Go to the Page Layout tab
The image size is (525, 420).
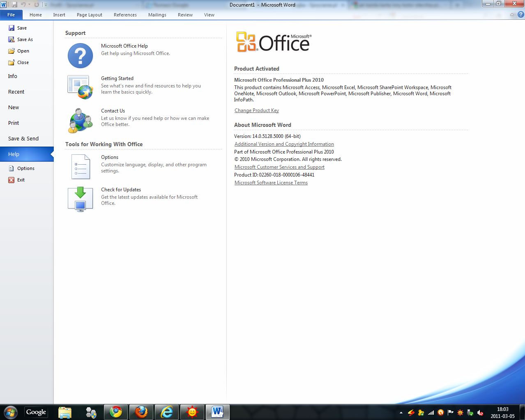point(90,15)
